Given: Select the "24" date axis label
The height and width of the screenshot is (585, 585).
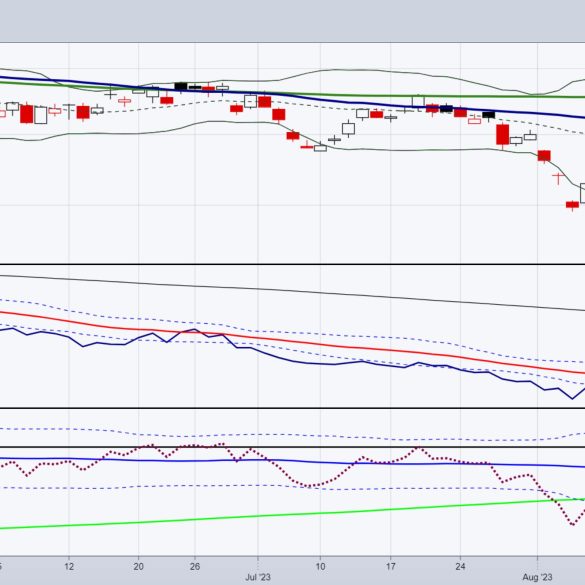Looking at the screenshot, I should pos(460,566).
